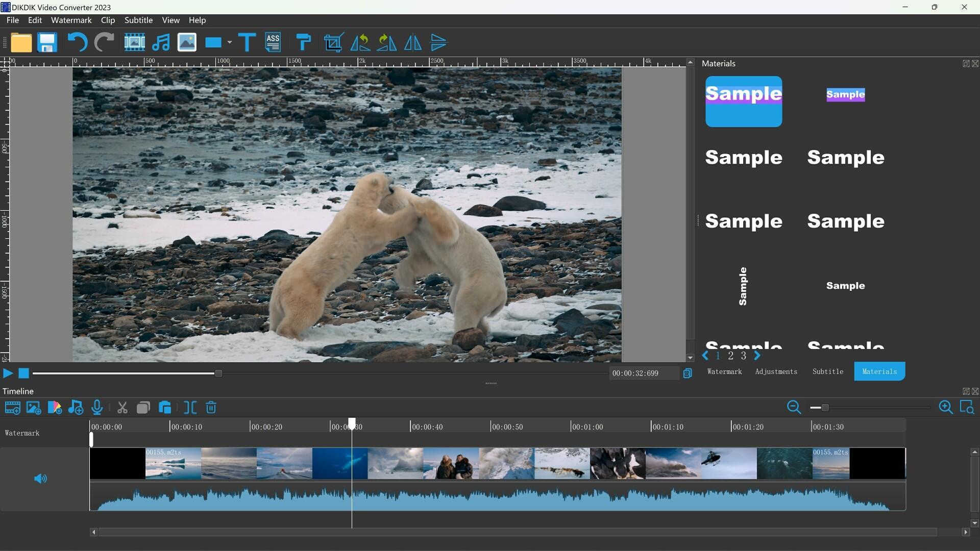Toggle the snapshot capture next to timecode
Viewport: 980px width, 551px height.
coord(687,373)
